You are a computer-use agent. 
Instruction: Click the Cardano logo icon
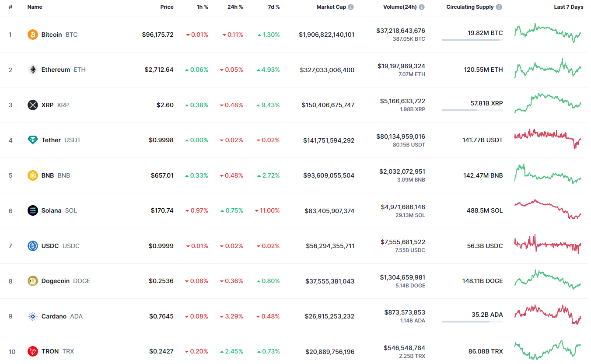(x=33, y=316)
